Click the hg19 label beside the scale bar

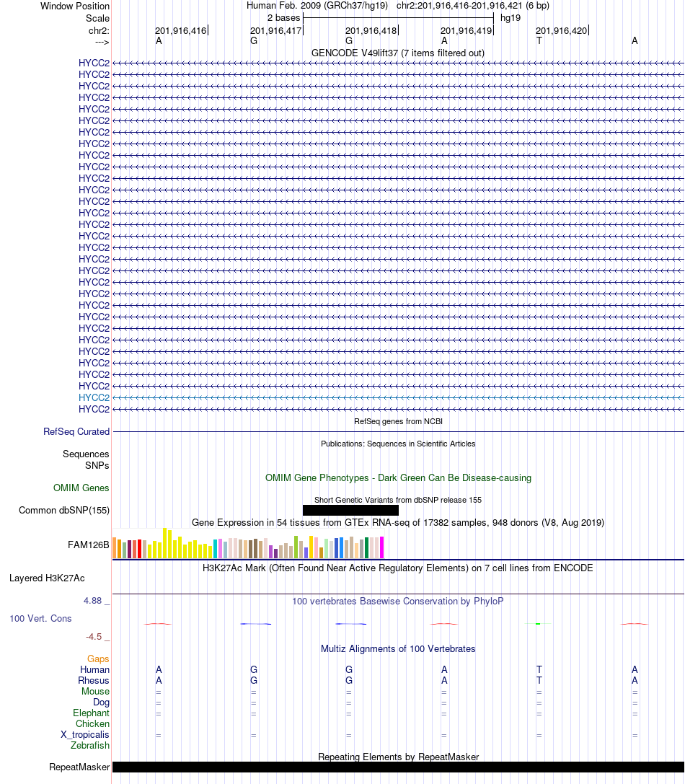[511, 18]
